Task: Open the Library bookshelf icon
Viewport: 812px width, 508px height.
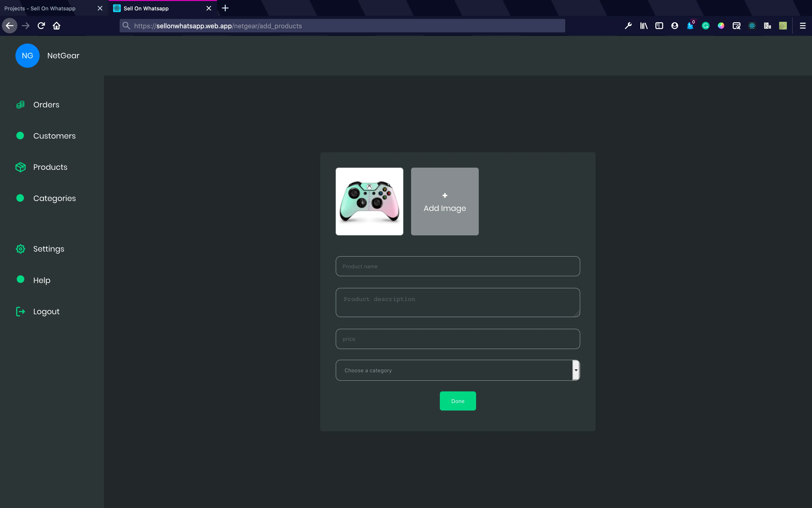Action: (x=644, y=26)
